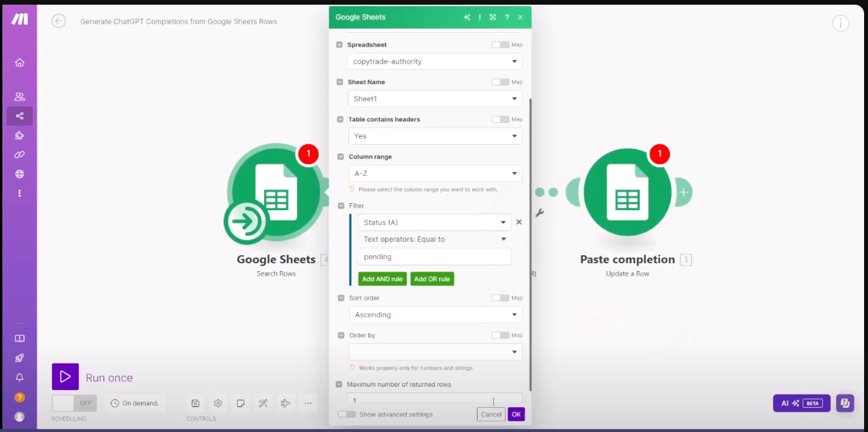The width and height of the screenshot is (868, 432).
Task: Open Scenarios share icon in sidebar
Action: 19,116
